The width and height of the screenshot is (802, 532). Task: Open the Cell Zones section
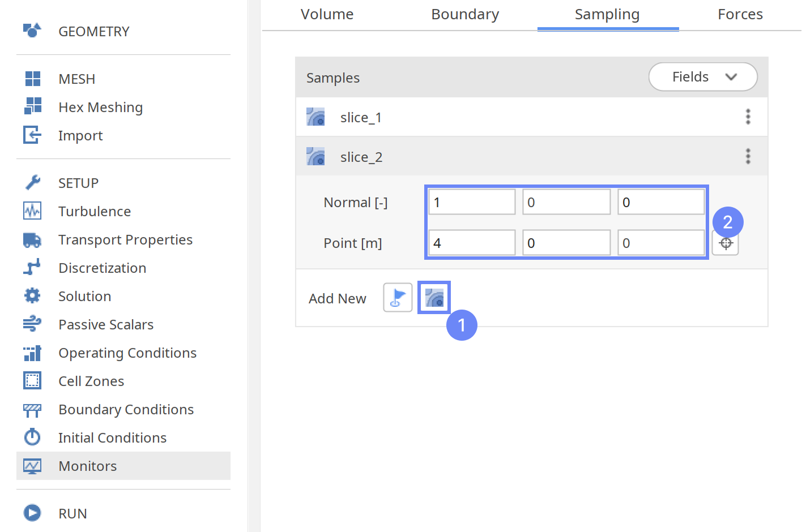91,381
